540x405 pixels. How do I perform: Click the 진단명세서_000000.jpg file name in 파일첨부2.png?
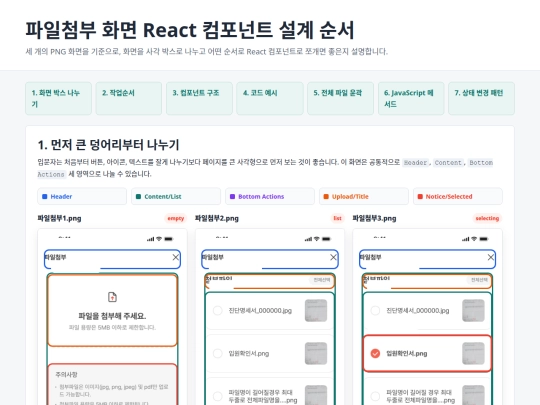(260, 311)
